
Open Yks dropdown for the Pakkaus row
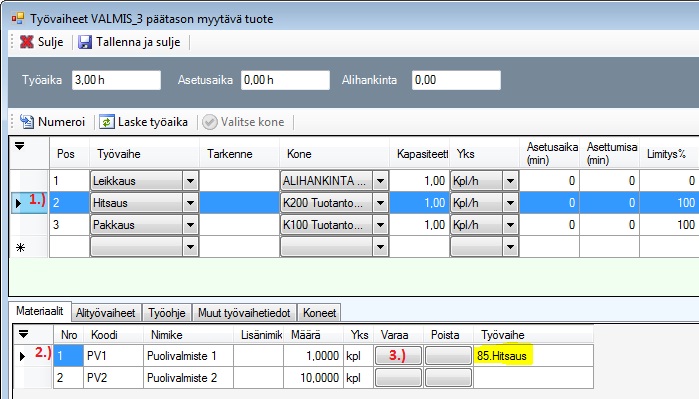point(510,225)
